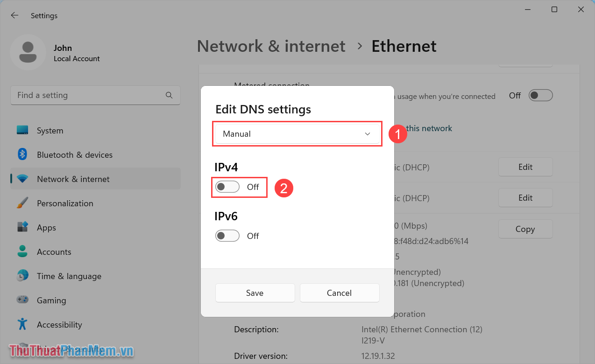Turn on the IPv6 DNS toggle

pyautogui.click(x=227, y=236)
